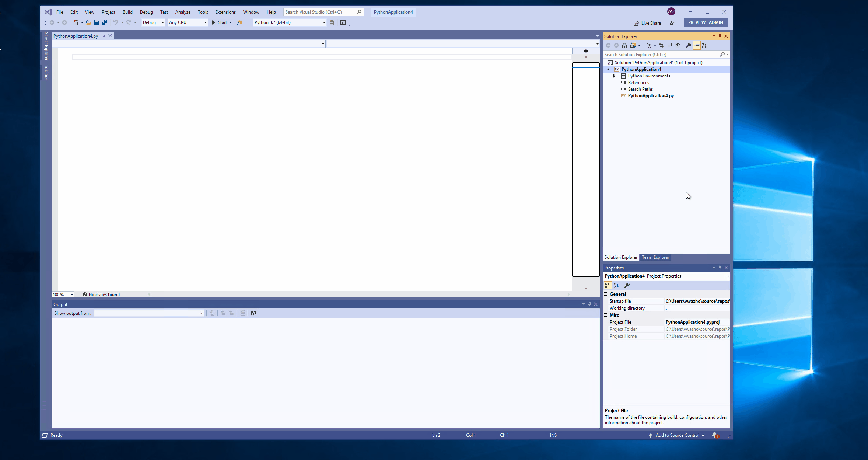Click the Sync with Active Document icon
The image size is (868, 460).
[x=662, y=45]
